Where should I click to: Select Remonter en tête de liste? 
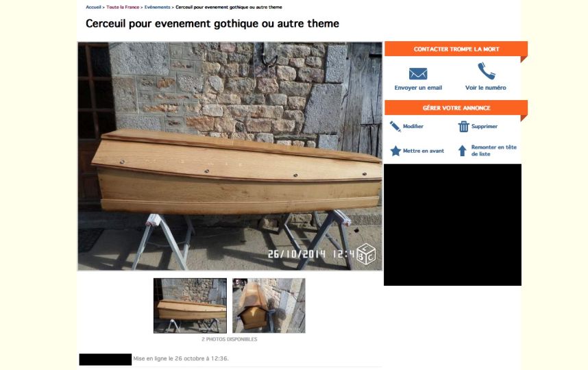pos(494,150)
